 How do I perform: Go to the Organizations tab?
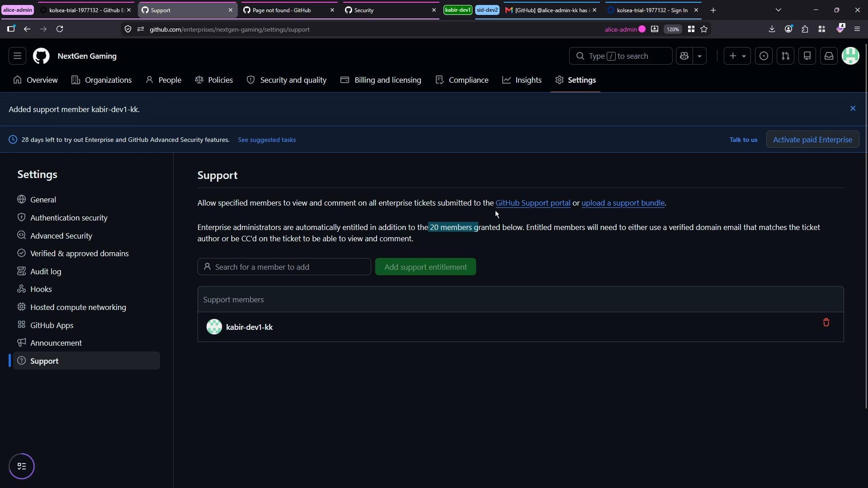coord(102,80)
